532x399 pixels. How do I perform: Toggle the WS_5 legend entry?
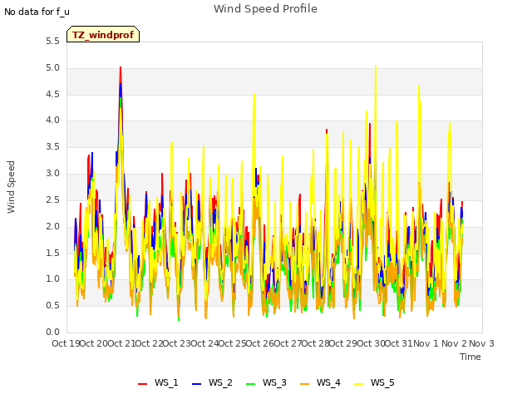(x=374, y=382)
